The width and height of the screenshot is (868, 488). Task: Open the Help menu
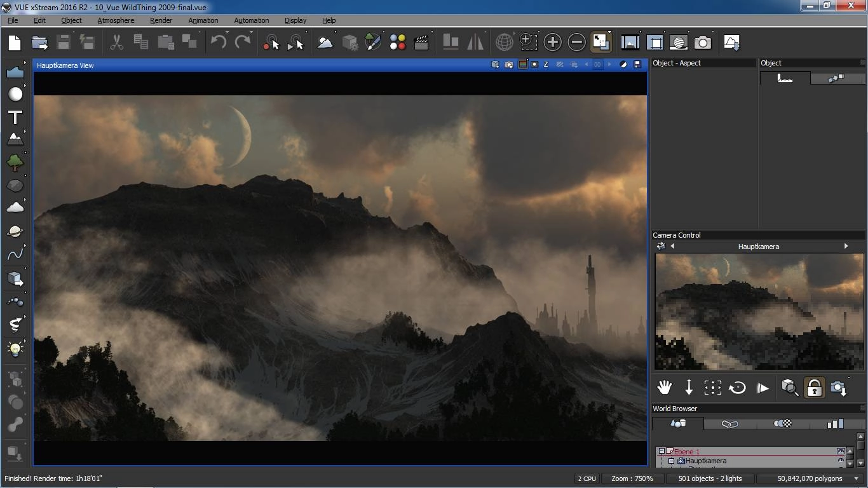pyautogui.click(x=329, y=20)
